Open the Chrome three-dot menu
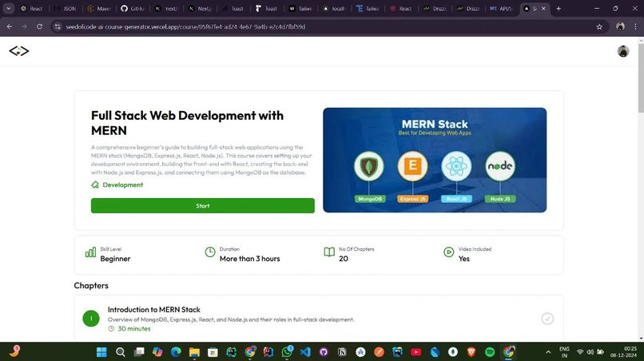The width and height of the screenshot is (644, 361). (635, 26)
